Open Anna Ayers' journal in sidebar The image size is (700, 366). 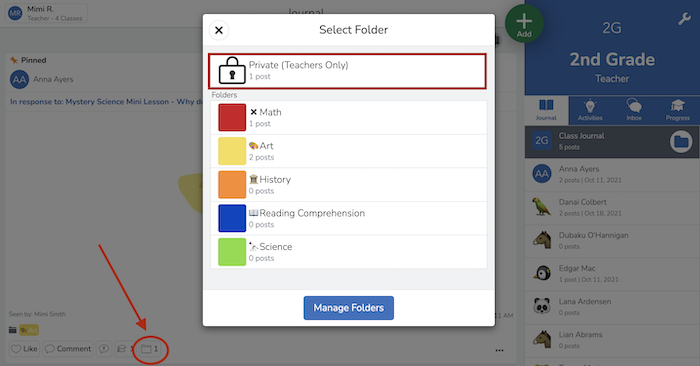612,174
